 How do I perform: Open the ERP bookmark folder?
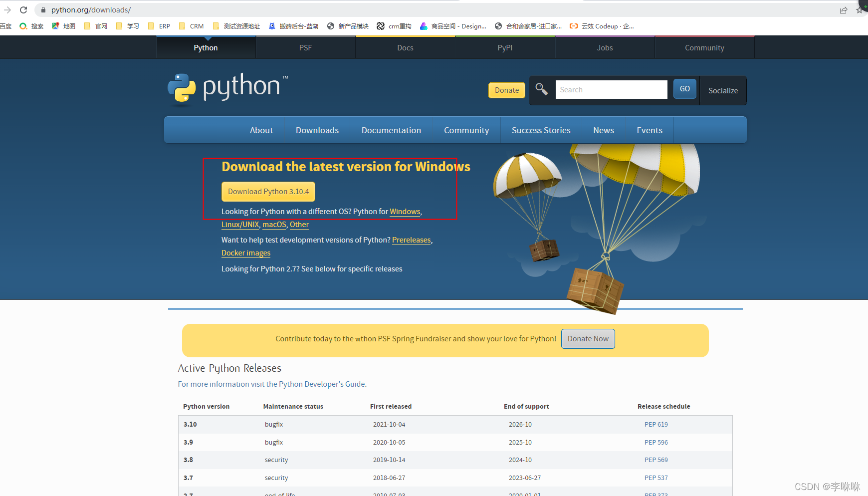click(x=159, y=26)
